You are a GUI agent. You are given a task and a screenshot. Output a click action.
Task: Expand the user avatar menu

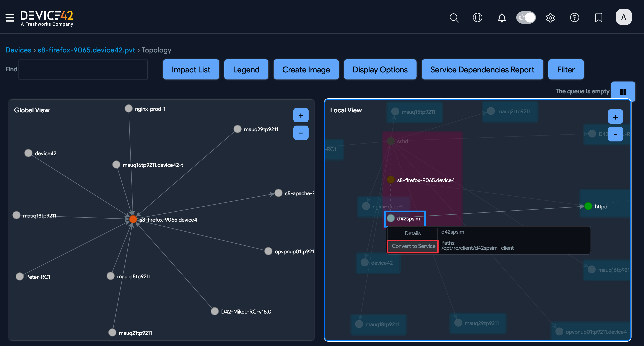point(624,17)
